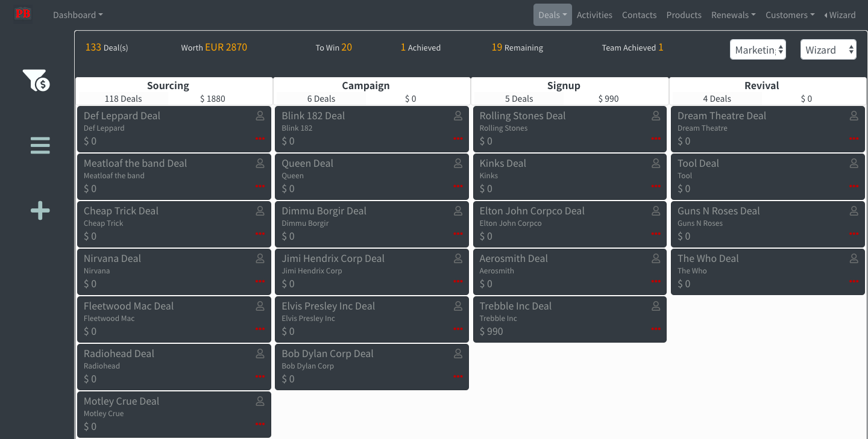
Task: Click the person icon on Trebble Inc Deal
Action: point(656,306)
